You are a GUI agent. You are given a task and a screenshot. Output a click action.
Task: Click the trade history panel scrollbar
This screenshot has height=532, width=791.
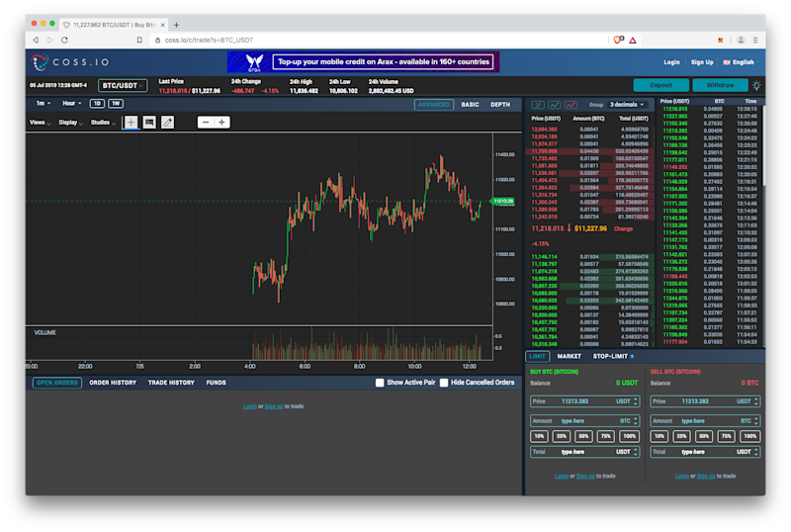point(763,146)
